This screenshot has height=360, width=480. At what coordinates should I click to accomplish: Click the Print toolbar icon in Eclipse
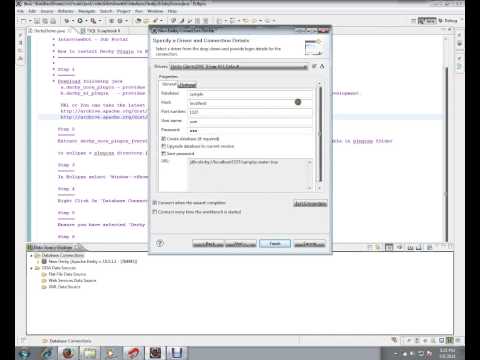point(53,21)
